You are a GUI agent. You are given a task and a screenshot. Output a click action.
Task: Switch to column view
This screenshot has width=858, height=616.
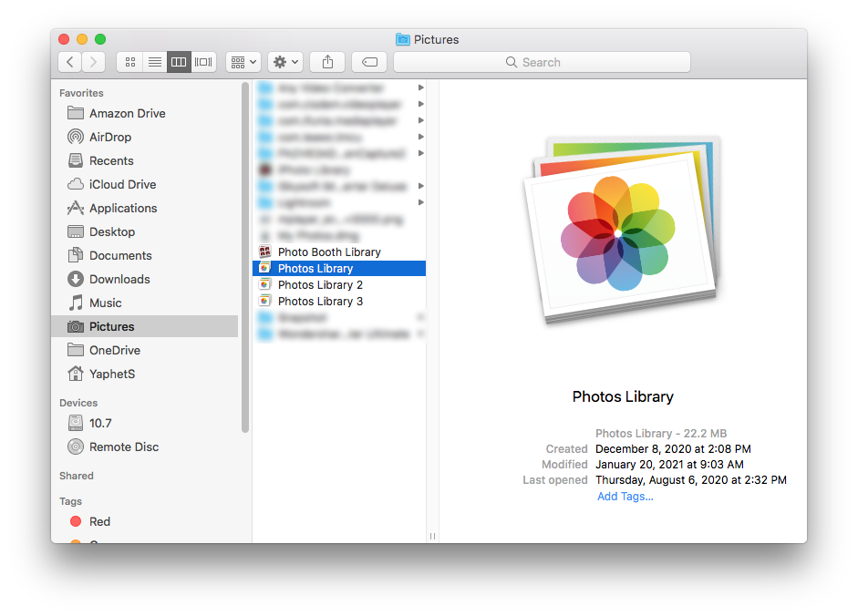coord(179,62)
